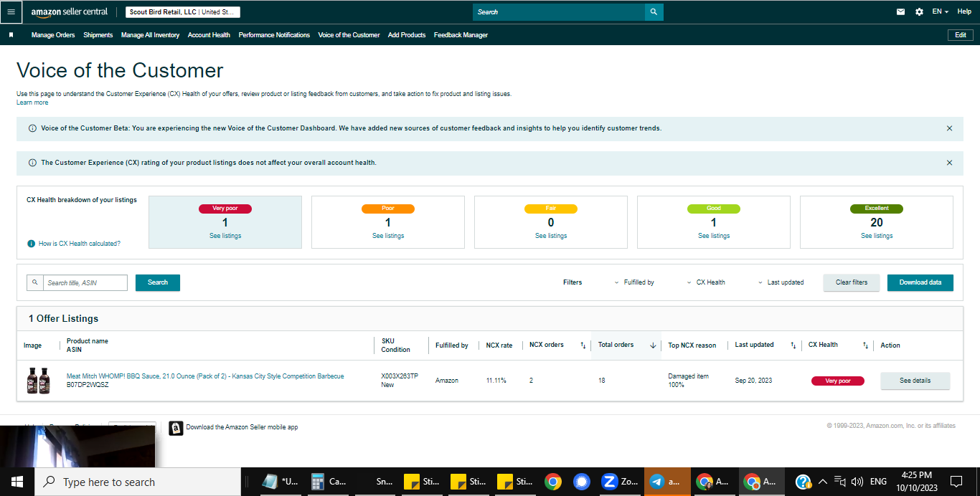Click the teal Search button next to the ASIN box
The height and width of the screenshot is (496, 980).
click(158, 282)
